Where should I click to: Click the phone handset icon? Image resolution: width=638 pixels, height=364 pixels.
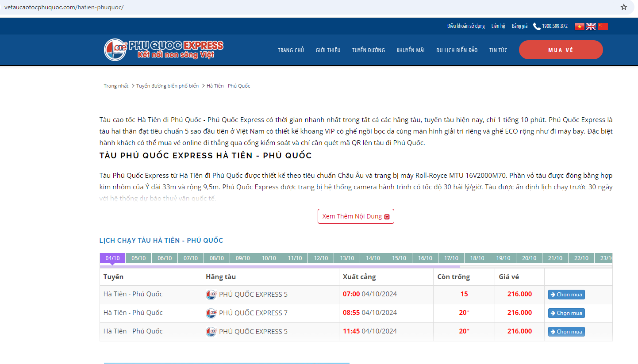537,27
